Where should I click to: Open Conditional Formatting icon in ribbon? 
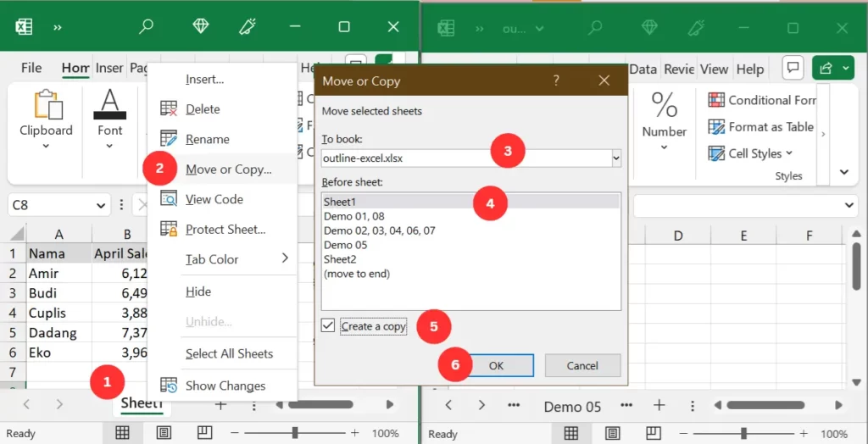pyautogui.click(x=716, y=100)
